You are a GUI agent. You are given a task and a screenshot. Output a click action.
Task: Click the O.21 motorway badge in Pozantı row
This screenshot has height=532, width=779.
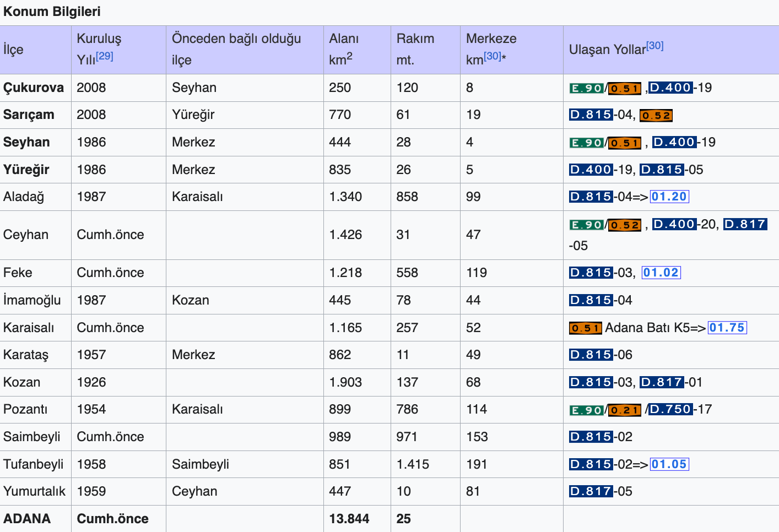tap(625, 410)
